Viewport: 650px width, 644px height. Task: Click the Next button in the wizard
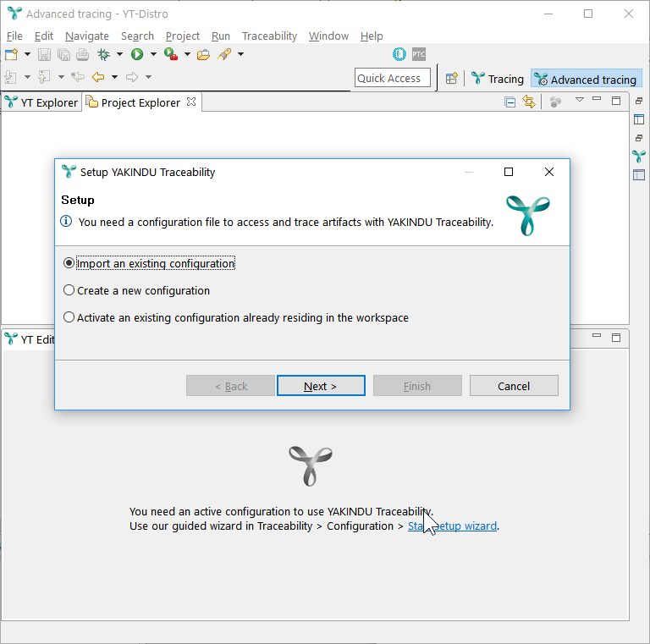coord(321,386)
